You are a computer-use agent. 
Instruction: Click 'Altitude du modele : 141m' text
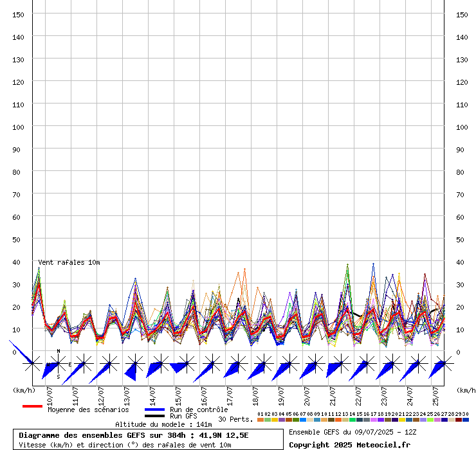163,424
